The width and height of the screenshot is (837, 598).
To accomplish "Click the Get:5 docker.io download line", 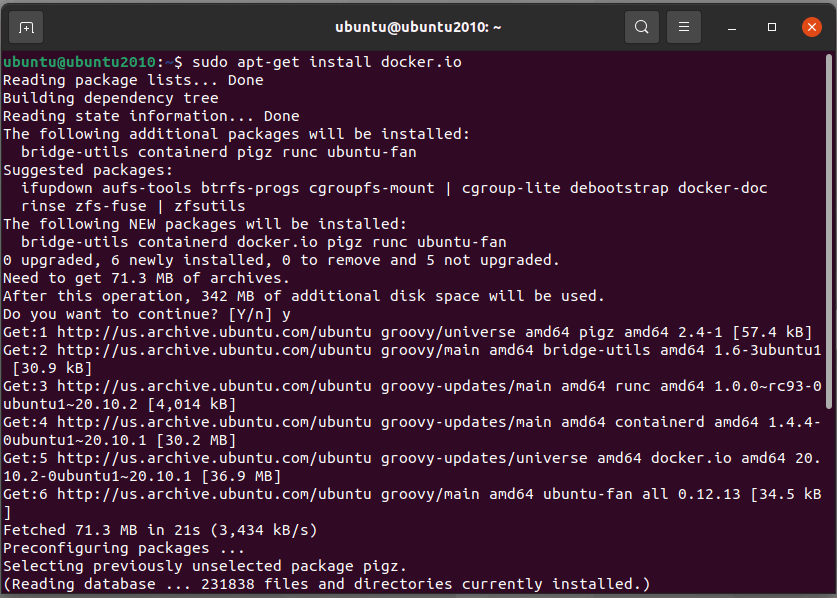I will [x=412, y=467].
